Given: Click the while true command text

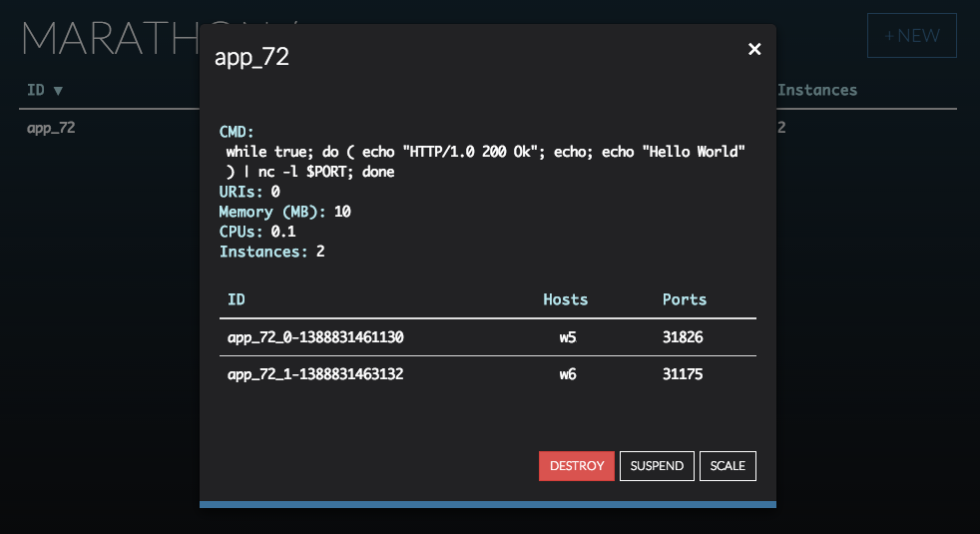Looking at the screenshot, I should point(485,162).
